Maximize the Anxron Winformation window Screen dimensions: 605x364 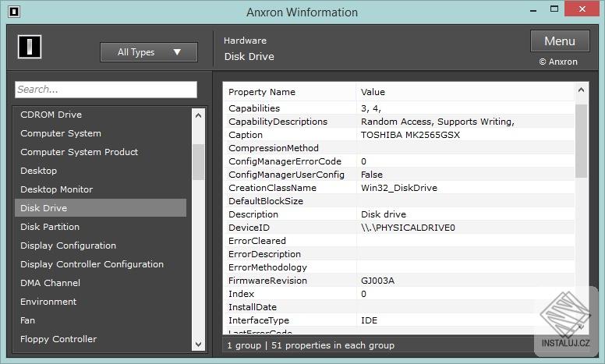point(554,9)
